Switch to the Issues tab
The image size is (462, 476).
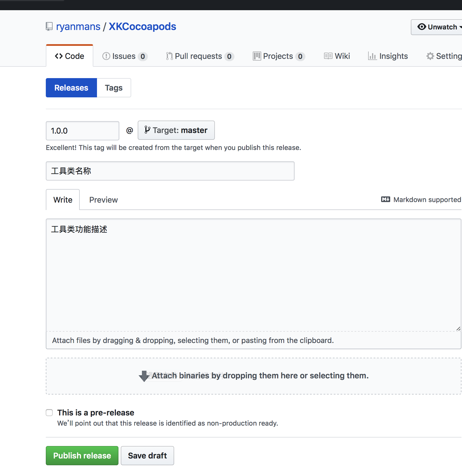click(x=125, y=56)
